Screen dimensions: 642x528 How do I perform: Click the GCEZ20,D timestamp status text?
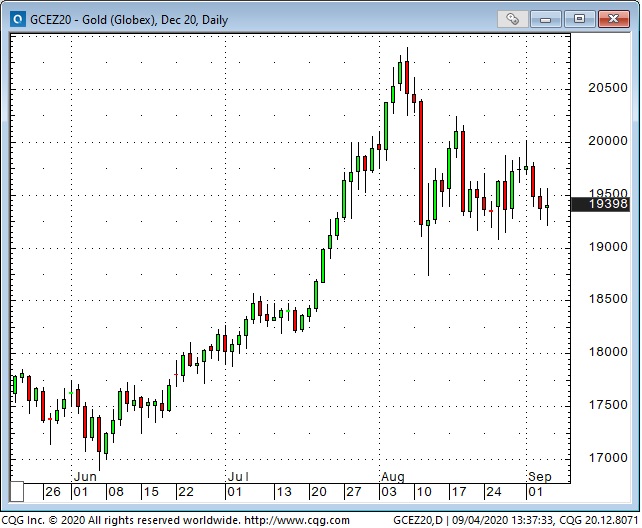pyautogui.click(x=515, y=520)
